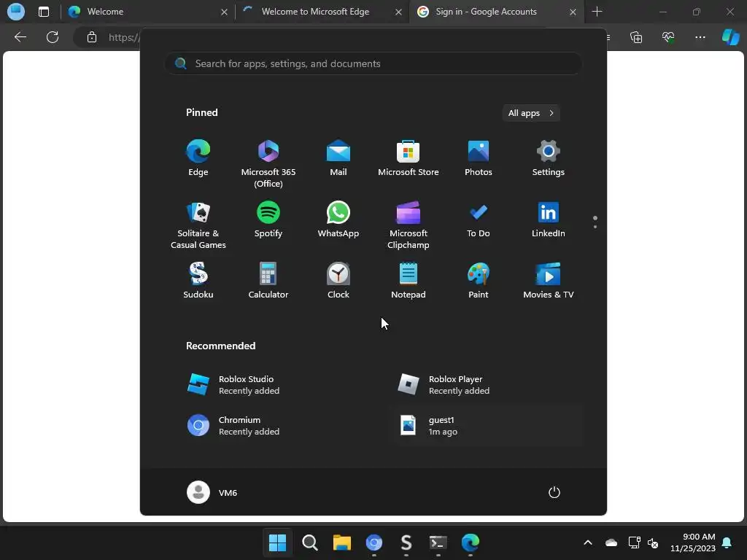
Task: Show hidden system tray icons
Action: [x=588, y=542]
